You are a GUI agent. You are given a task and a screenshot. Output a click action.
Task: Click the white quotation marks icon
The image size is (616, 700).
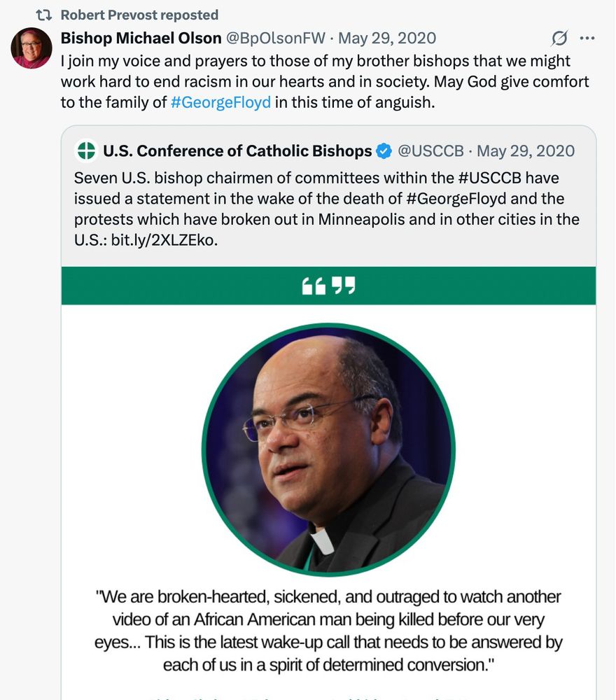pos(328,286)
